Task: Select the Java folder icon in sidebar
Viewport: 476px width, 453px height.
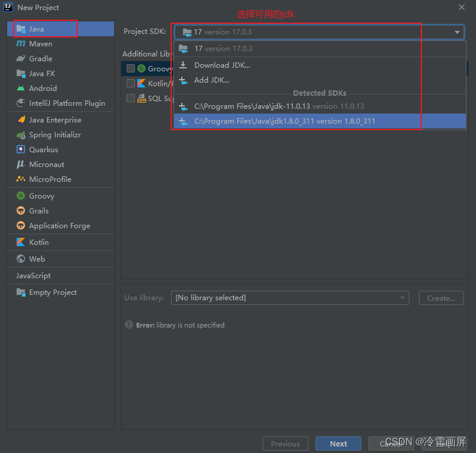Action: pyautogui.click(x=21, y=29)
